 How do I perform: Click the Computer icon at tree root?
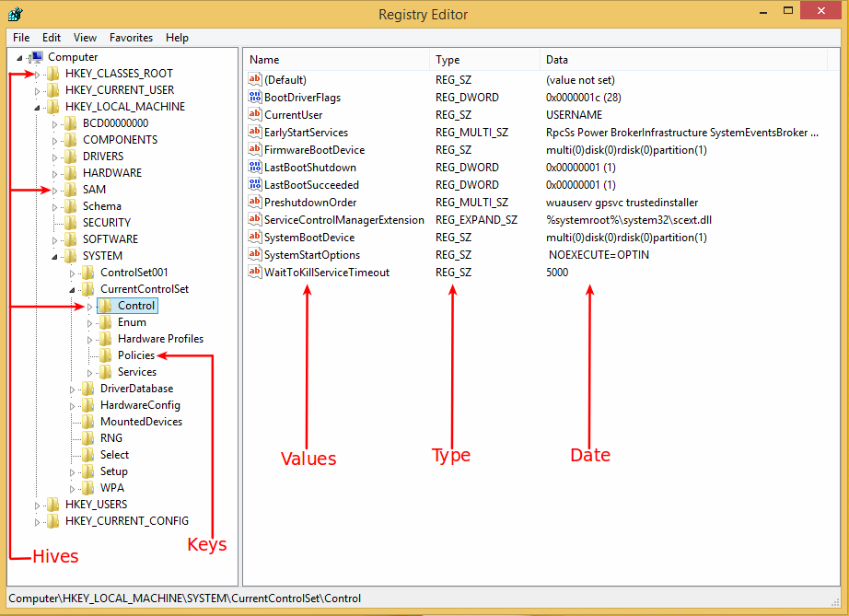tap(36, 57)
